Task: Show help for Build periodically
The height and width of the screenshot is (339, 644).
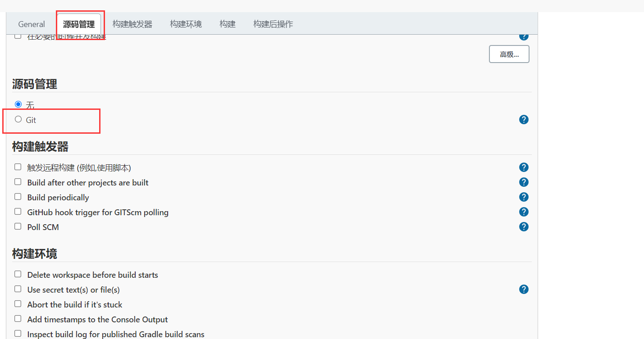Action: tap(524, 197)
